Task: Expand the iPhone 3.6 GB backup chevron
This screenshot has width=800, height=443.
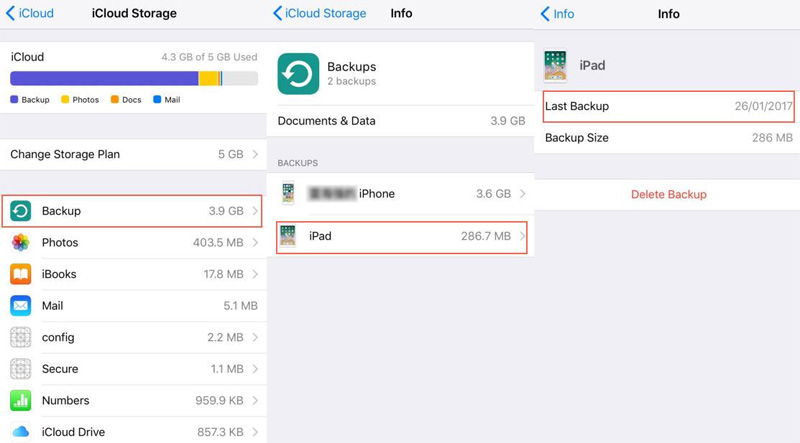Action: 522,194
